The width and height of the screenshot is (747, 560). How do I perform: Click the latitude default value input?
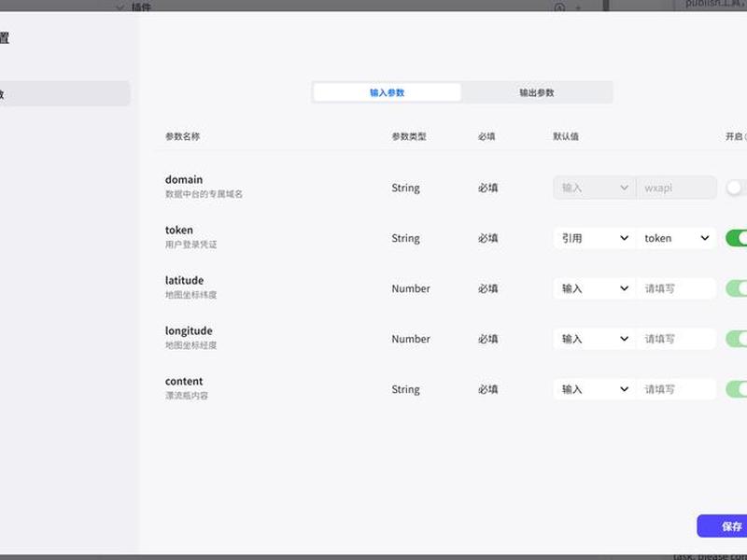pos(676,288)
